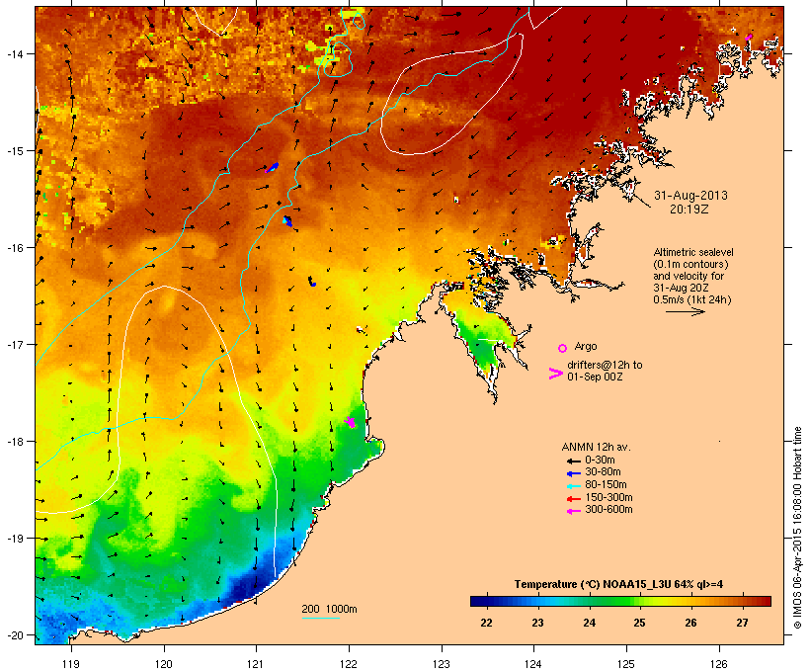Click the '0-30m' depth label
810x672 pixels.
[x=600, y=461]
